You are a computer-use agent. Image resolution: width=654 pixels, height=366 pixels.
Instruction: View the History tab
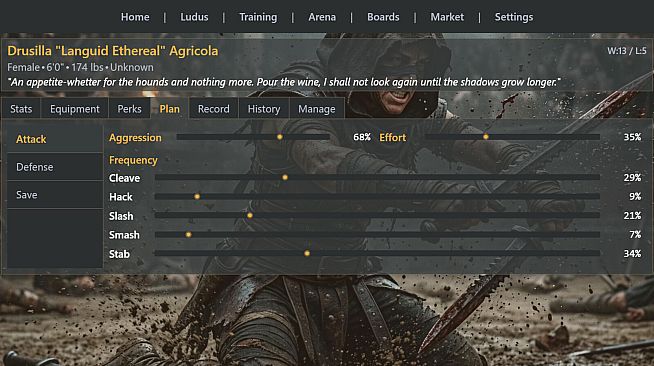[264, 109]
